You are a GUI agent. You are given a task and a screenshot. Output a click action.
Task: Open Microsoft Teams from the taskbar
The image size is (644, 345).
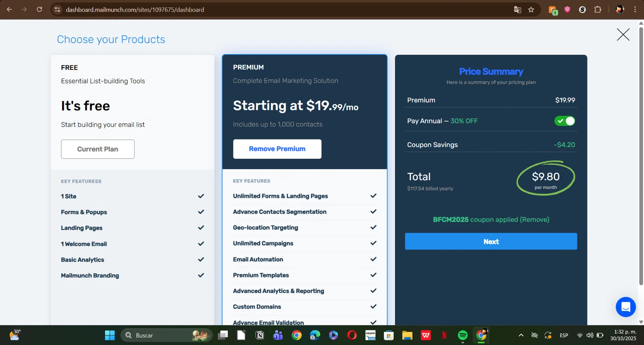click(x=278, y=335)
